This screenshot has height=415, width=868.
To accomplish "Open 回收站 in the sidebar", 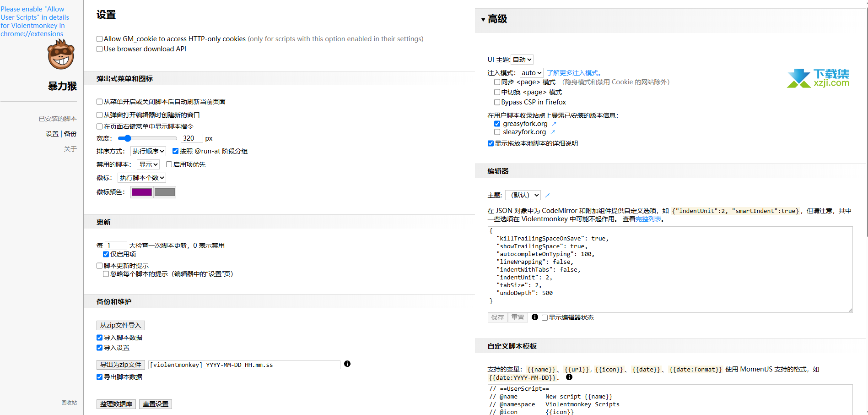I will pyautogui.click(x=69, y=403).
